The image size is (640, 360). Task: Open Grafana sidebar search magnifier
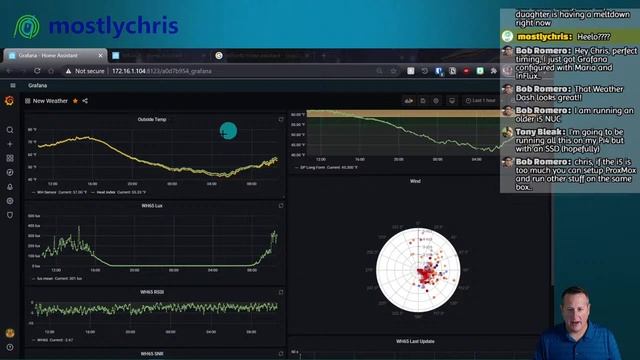10,130
